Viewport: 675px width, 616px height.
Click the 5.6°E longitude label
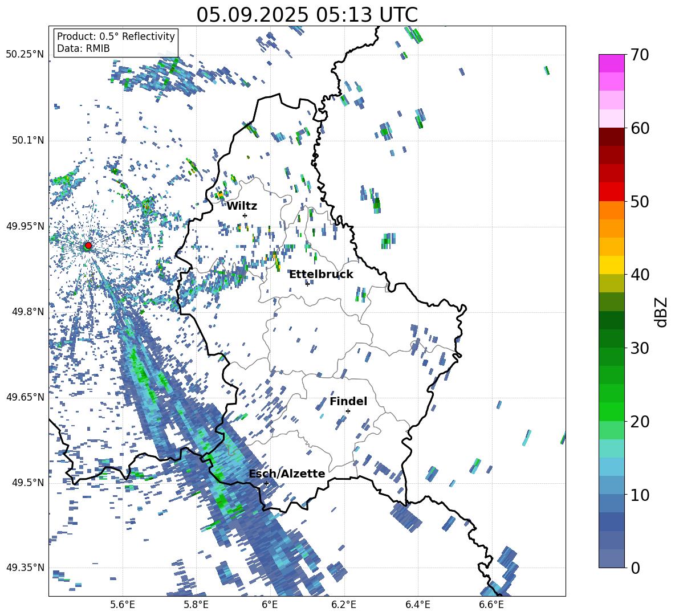(123, 605)
